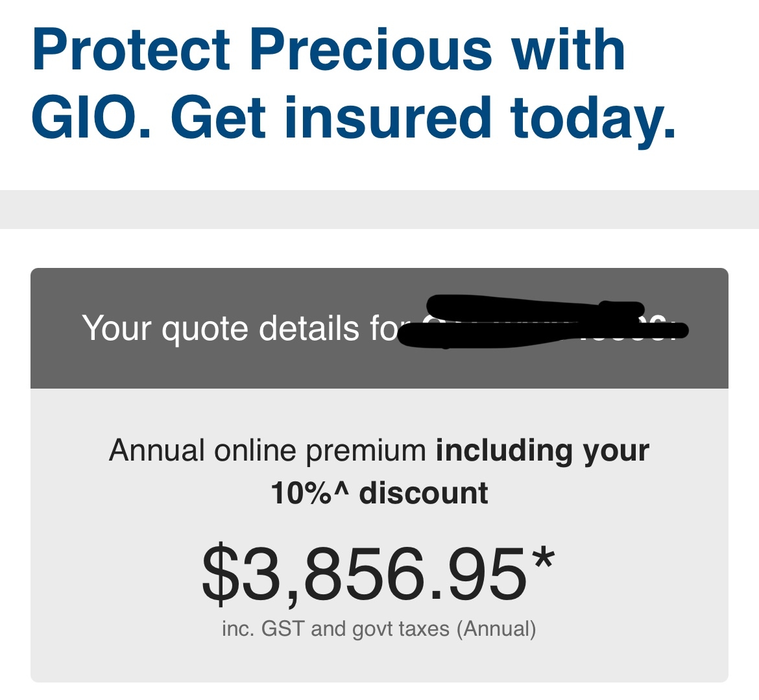Click the "(Annual)" label under the price
This screenshot has width=759, height=700.
coord(496,629)
